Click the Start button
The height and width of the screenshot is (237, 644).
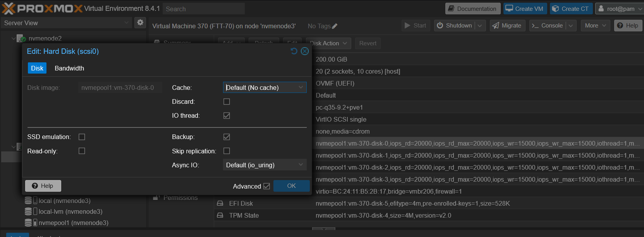[416, 26]
